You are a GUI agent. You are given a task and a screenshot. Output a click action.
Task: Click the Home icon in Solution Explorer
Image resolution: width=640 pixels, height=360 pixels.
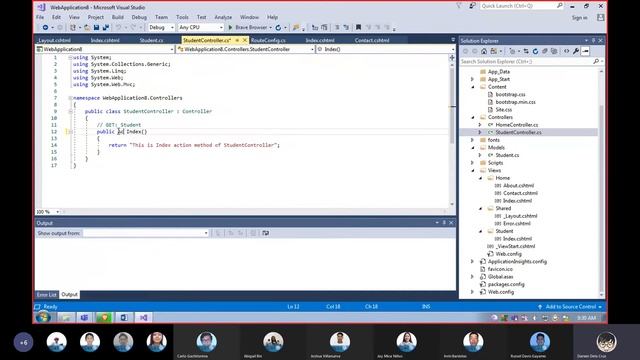click(484, 51)
